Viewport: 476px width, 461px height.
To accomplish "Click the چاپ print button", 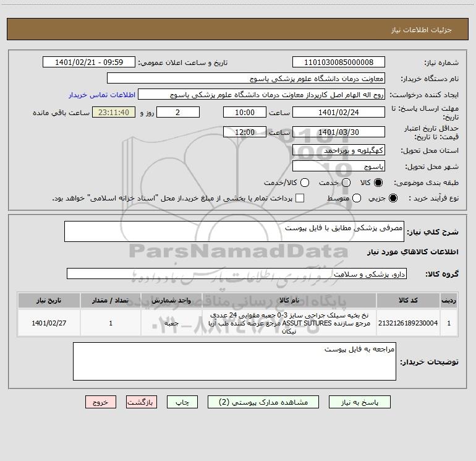I will pos(182,402).
